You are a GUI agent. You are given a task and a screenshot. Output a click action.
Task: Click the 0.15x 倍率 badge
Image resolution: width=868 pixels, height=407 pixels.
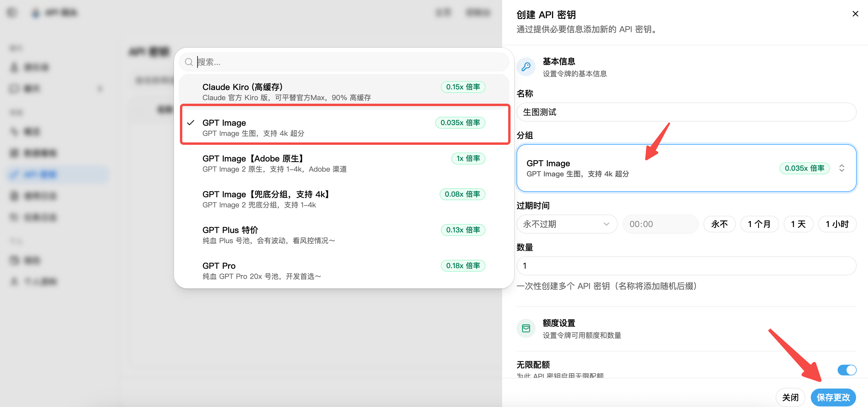[463, 87]
